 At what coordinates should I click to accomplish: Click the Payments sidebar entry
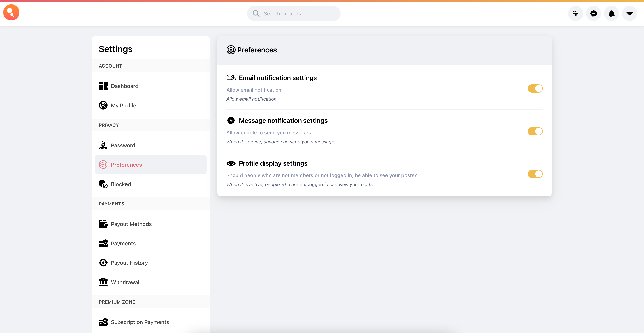pyautogui.click(x=123, y=243)
